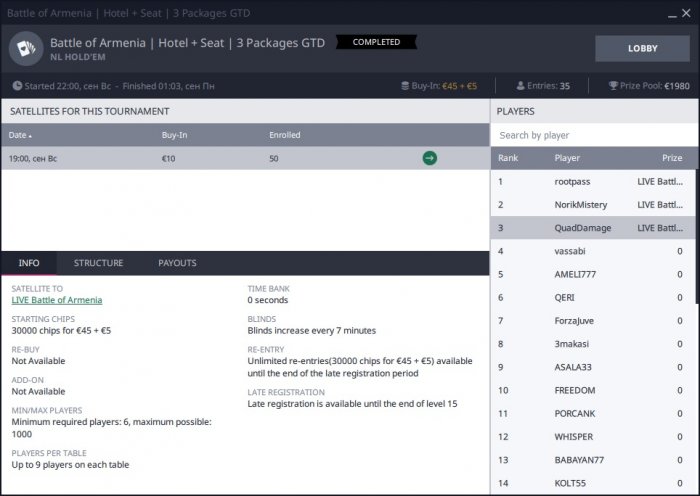Sort players by Rank column header

pyautogui.click(x=509, y=158)
